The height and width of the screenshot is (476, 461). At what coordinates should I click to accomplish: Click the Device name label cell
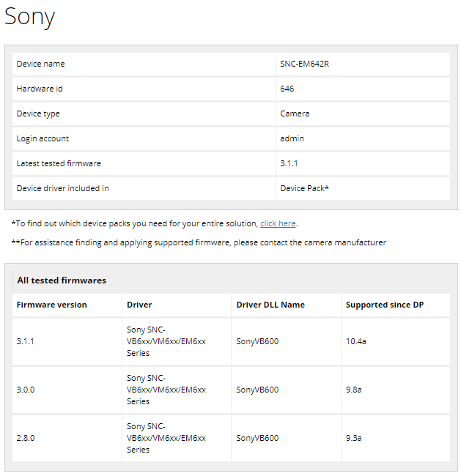tap(41, 64)
